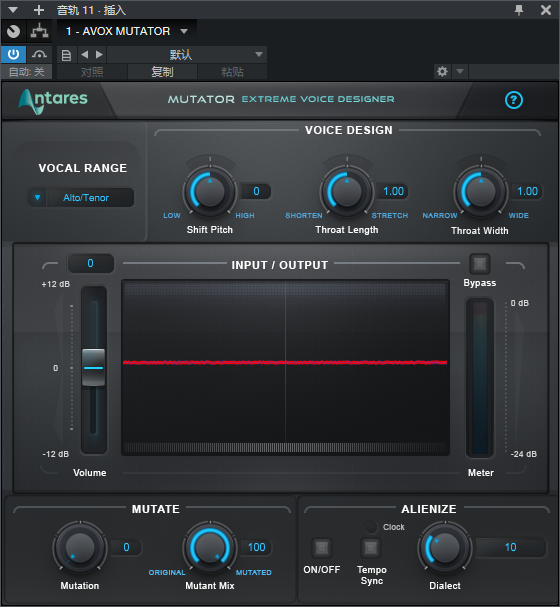
Task: Select the Throat Length 1.00 value field
Action: coord(393,191)
